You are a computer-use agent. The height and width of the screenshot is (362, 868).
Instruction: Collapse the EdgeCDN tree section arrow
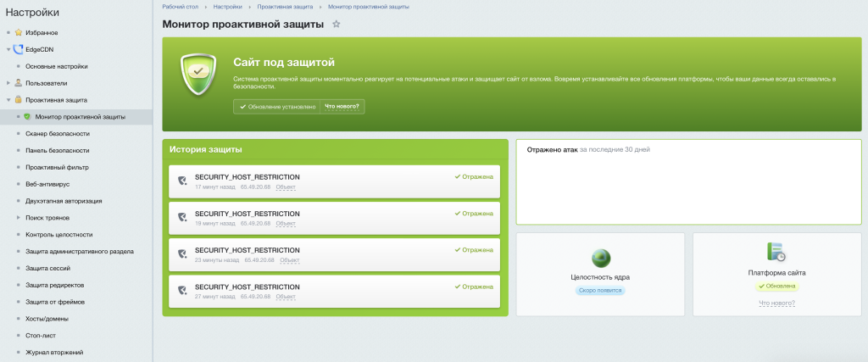(x=8, y=49)
